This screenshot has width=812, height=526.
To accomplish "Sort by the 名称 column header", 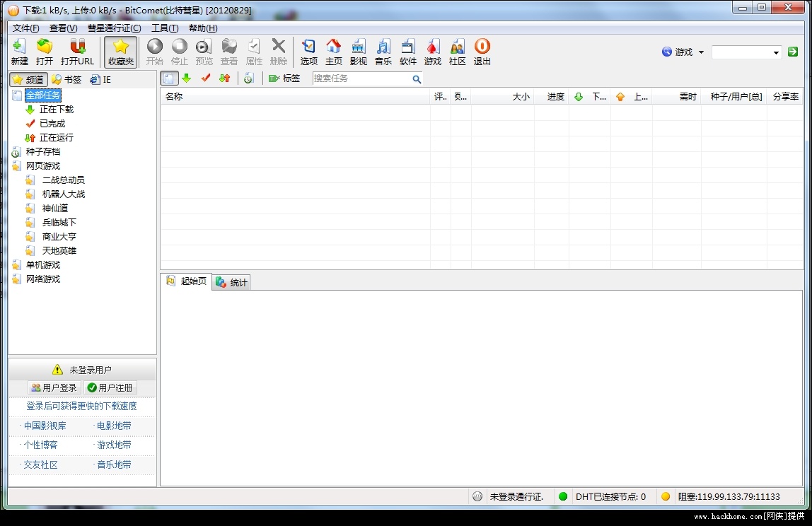I will pos(295,96).
